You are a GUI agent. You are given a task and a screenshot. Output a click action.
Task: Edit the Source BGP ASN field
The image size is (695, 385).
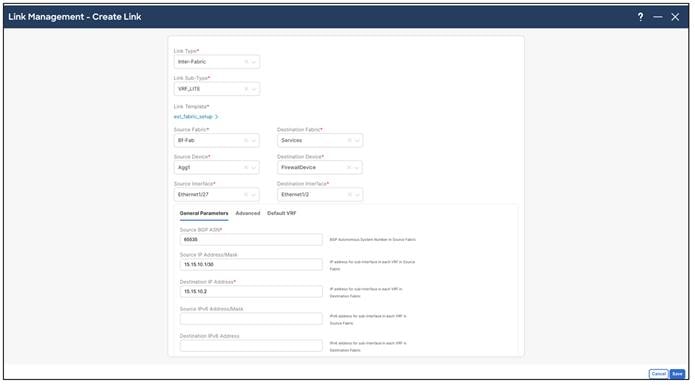pyautogui.click(x=251, y=239)
